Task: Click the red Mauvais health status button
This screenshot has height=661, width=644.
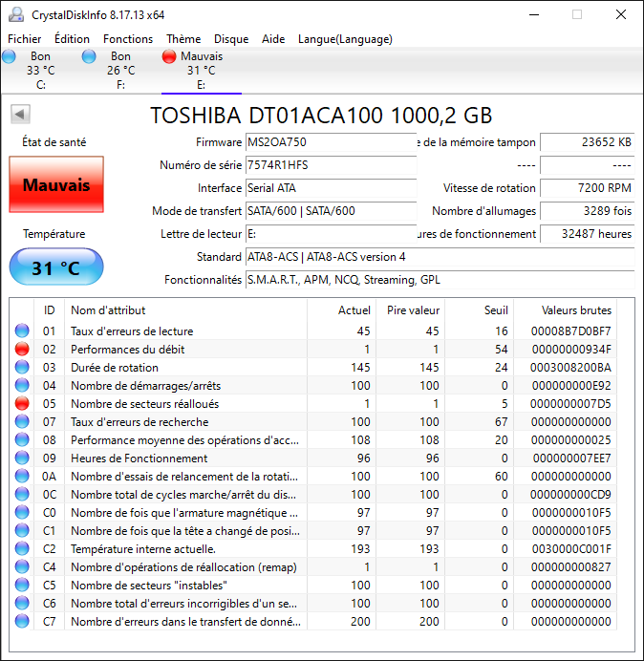Action: (x=56, y=184)
